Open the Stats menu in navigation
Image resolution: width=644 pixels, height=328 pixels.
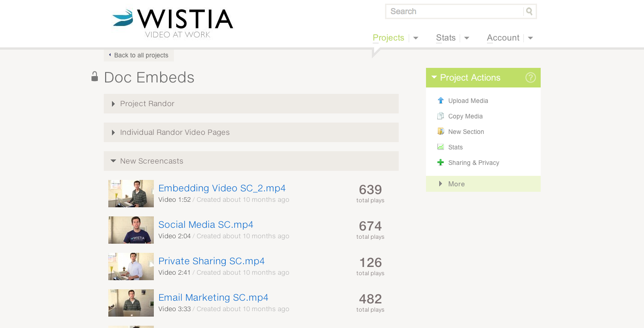(446, 38)
